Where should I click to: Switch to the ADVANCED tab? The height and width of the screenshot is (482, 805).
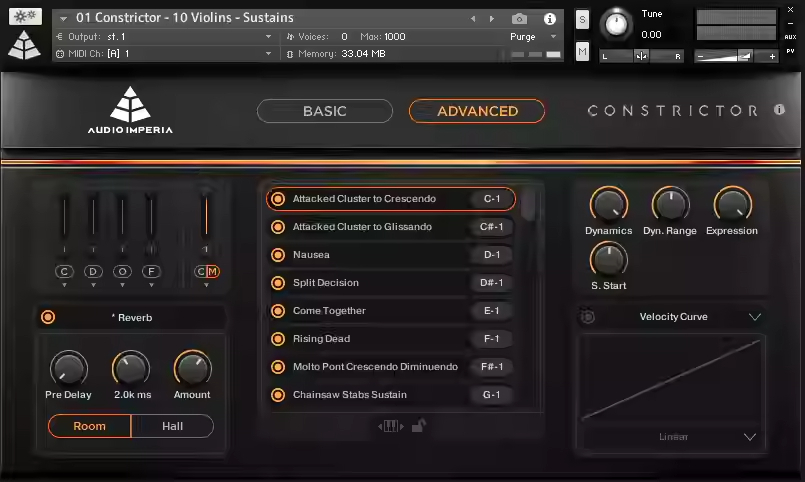click(x=477, y=111)
